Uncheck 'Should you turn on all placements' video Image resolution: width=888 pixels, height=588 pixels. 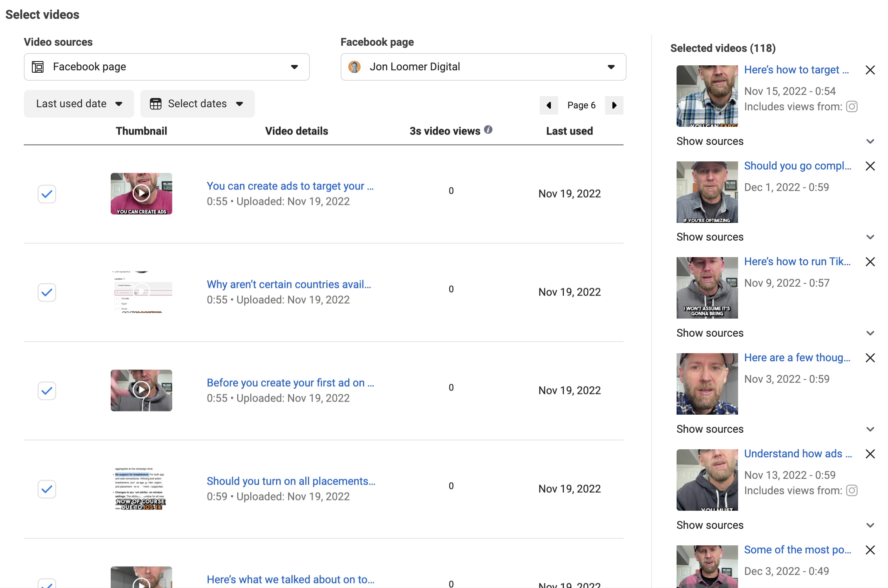47,489
